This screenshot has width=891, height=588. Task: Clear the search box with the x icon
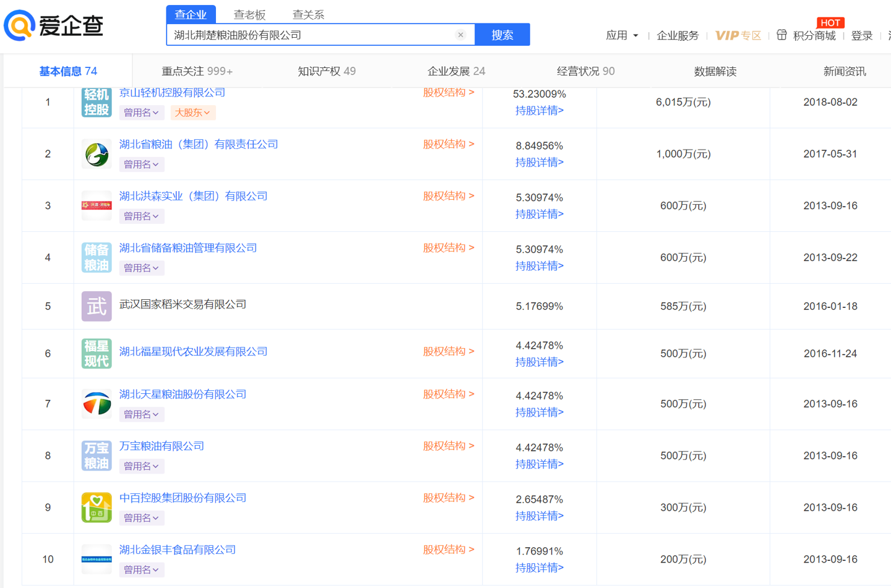coord(460,35)
